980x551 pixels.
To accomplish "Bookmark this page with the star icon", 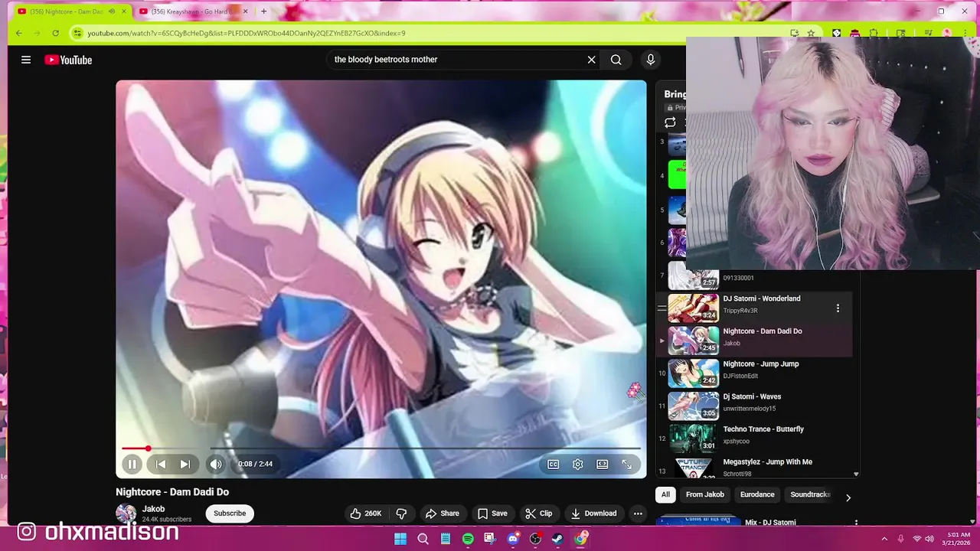I will point(812,33).
